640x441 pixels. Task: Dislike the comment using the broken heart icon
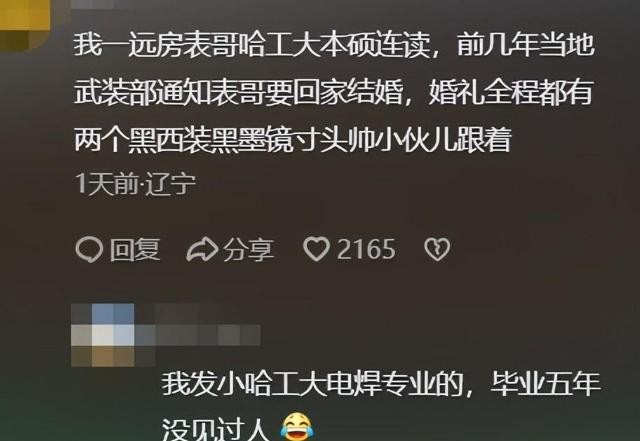[x=437, y=249]
